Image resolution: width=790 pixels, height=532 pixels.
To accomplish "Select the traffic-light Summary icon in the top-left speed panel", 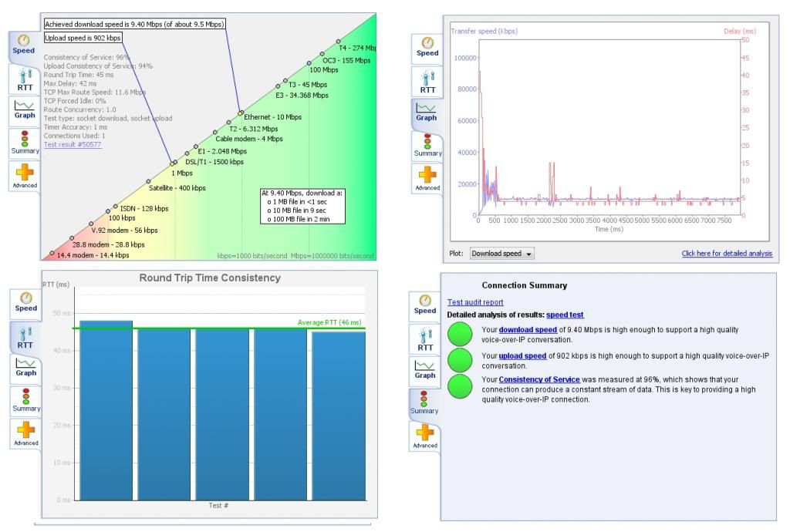I will [25, 143].
